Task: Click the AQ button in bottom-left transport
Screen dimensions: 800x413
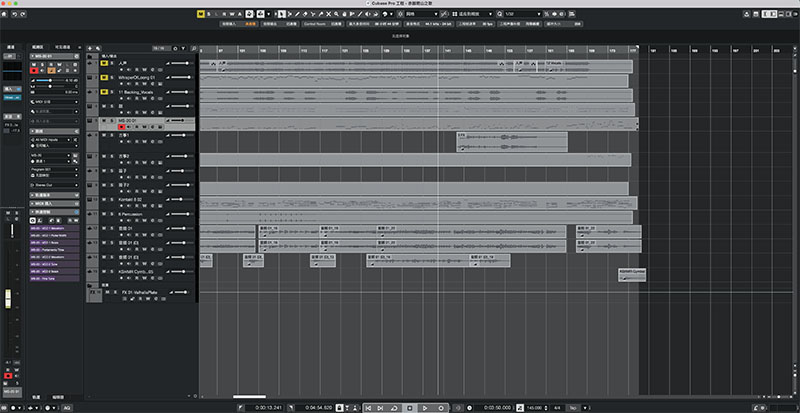Action: pos(67,408)
